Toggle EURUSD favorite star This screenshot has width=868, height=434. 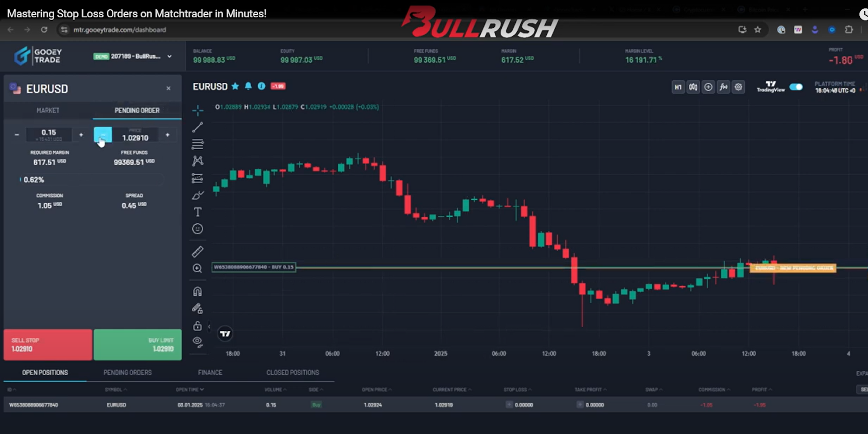click(x=235, y=86)
